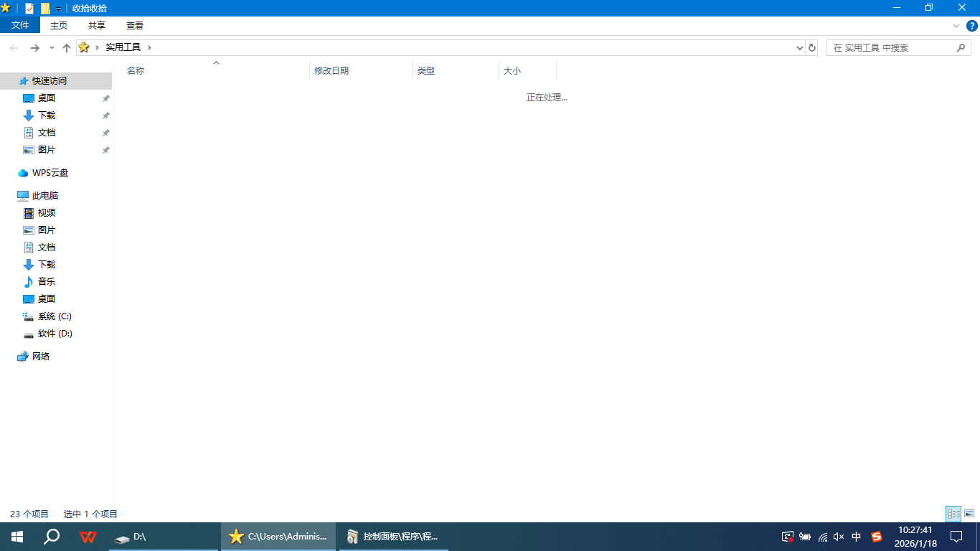Open the Customize Quick Access Toolbar dropdown
This screenshot has height=551, width=980.
[58, 9]
